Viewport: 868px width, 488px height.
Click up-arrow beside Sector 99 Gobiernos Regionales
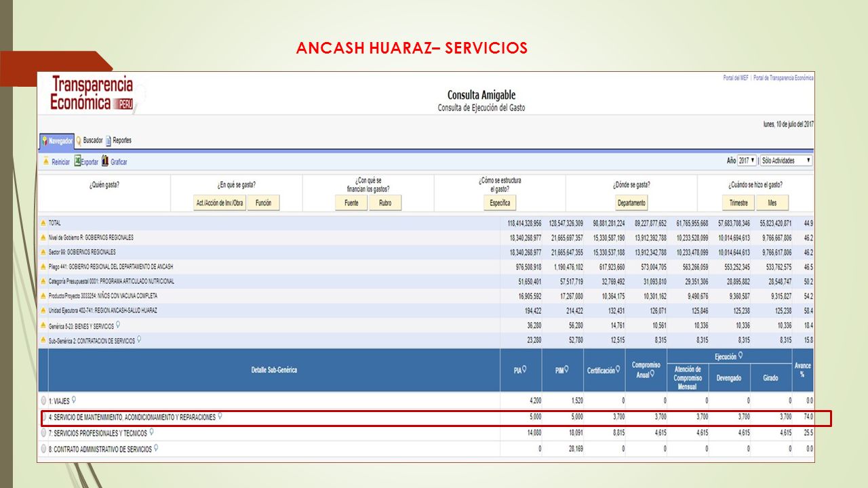[x=43, y=252]
